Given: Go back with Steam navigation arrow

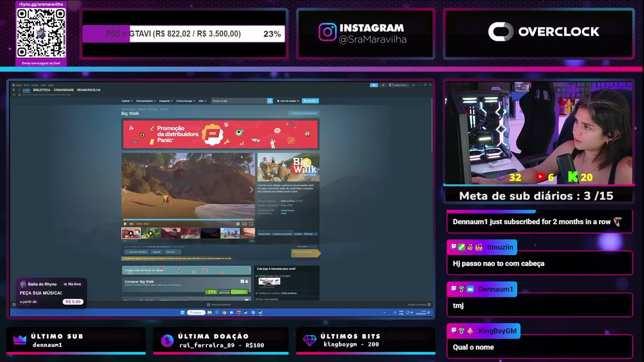Looking at the screenshot, I should 14,90.
